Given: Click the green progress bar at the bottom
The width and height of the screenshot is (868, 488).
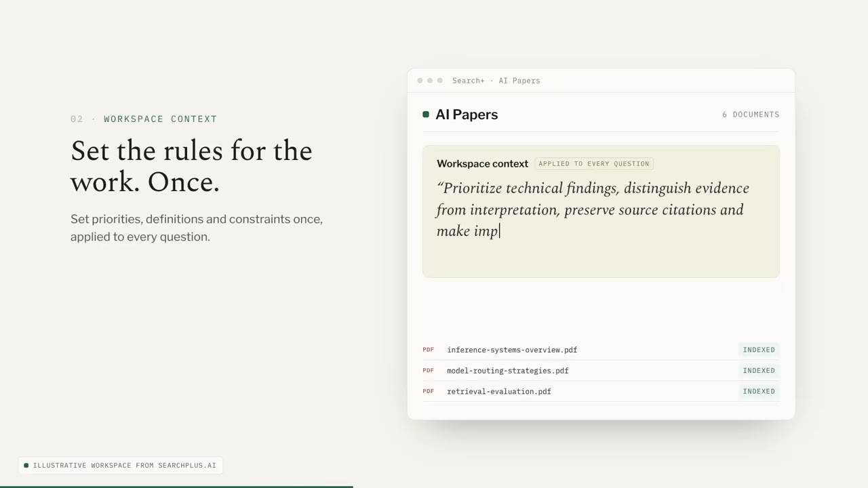Looking at the screenshot, I should [176, 487].
